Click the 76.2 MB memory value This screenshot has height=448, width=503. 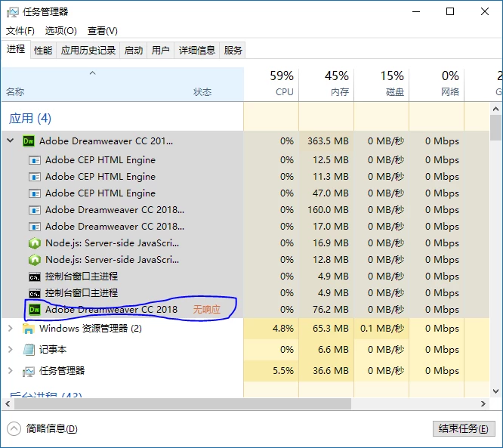pos(330,310)
